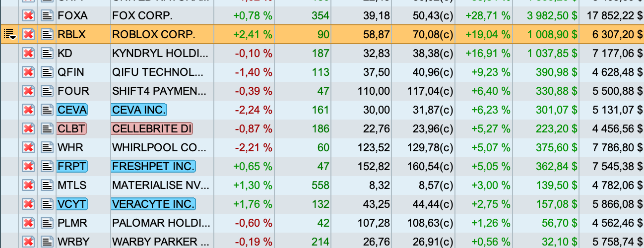
Task: Select the WRBY ticker cell
Action: coord(82,241)
